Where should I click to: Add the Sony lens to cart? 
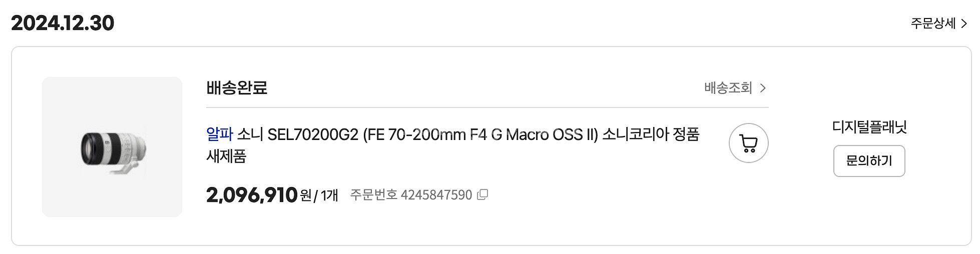(748, 143)
